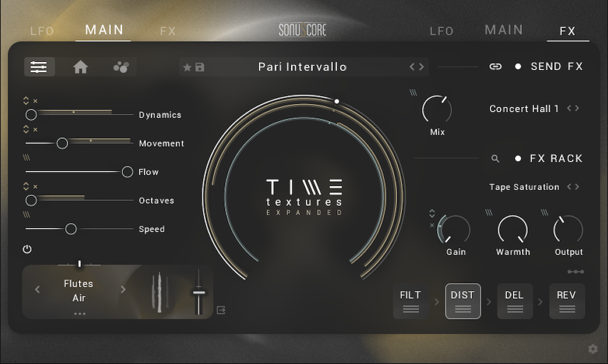Screen dimensions: 608x364
Task: Switch to right LFO tab
Action: 442,31
